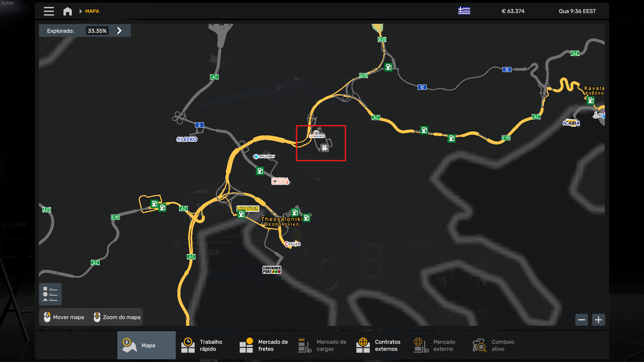Click the LEFKO company map icon
644x362 pixels.
coord(187,139)
